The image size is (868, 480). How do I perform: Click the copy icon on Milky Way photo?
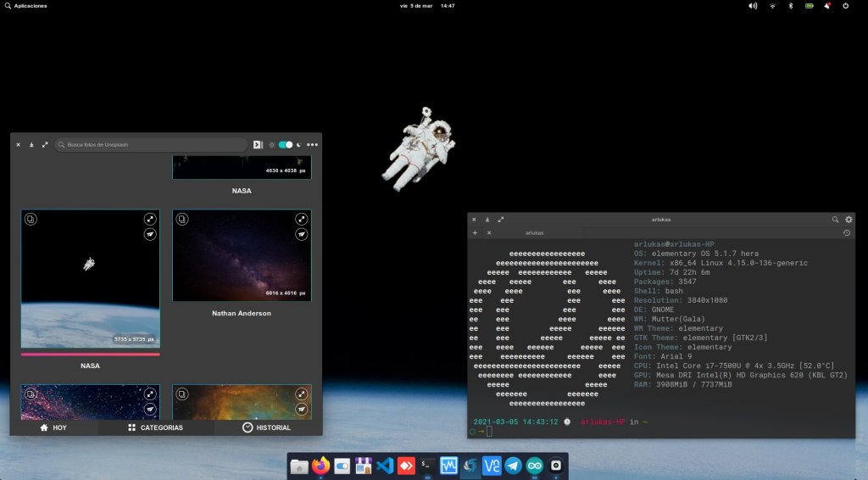pyautogui.click(x=181, y=220)
